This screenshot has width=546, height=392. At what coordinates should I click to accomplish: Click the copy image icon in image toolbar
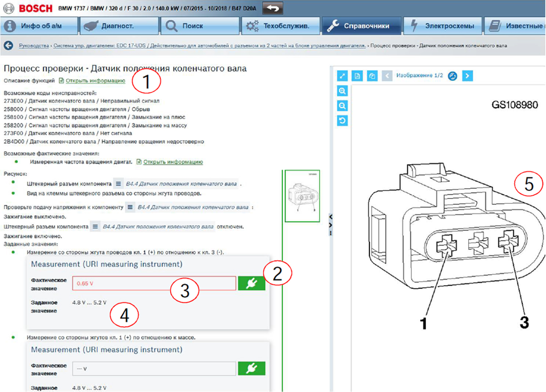click(372, 75)
